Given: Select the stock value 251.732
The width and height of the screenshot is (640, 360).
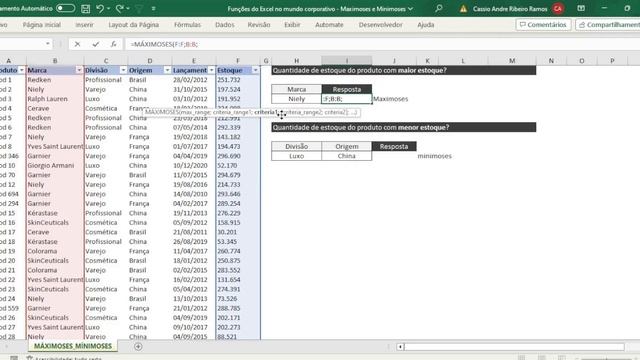Looking at the screenshot, I should (x=238, y=80).
